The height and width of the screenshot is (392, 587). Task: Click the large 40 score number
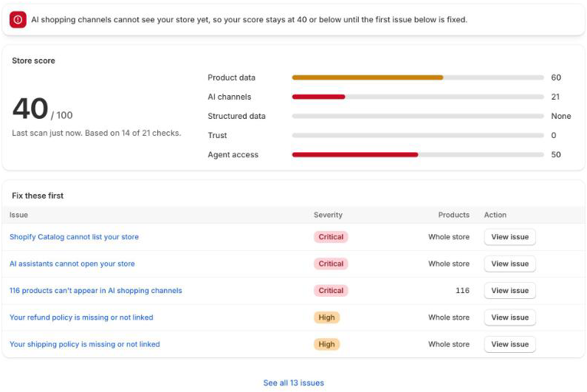[x=30, y=109]
